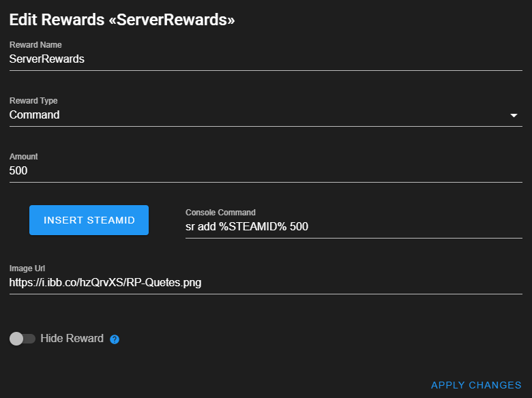This screenshot has height=398, width=532.
Task: Click the trailing 500 in the console command
Action: tap(299, 226)
